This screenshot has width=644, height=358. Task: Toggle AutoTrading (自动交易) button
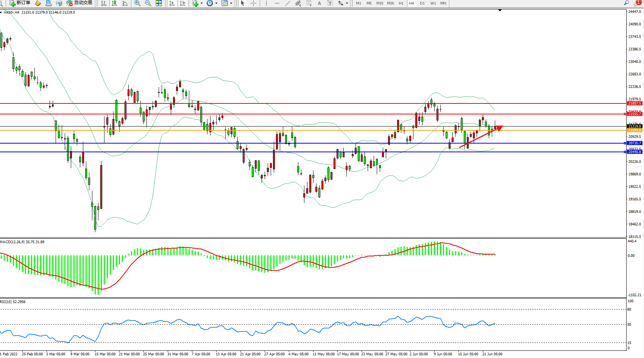(79, 3)
